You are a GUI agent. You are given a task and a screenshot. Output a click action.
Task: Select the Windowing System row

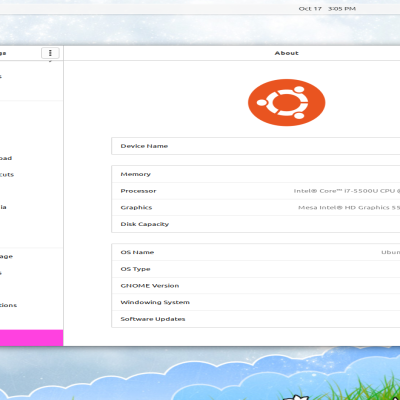256,302
